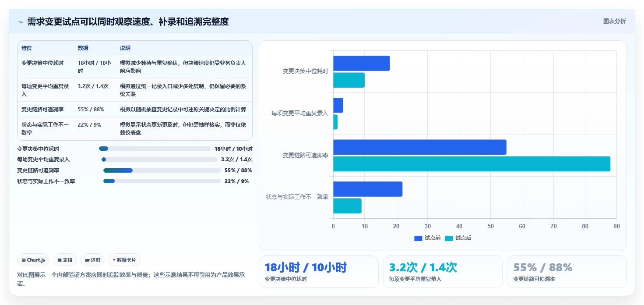
Task: Toggle the 试点前 legend item
Action: pyautogui.click(x=427, y=238)
